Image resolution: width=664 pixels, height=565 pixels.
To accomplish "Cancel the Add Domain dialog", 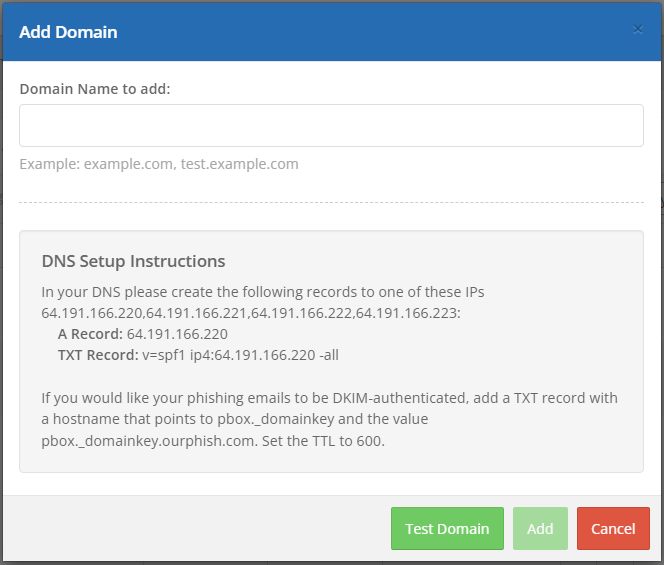I will 613,529.
